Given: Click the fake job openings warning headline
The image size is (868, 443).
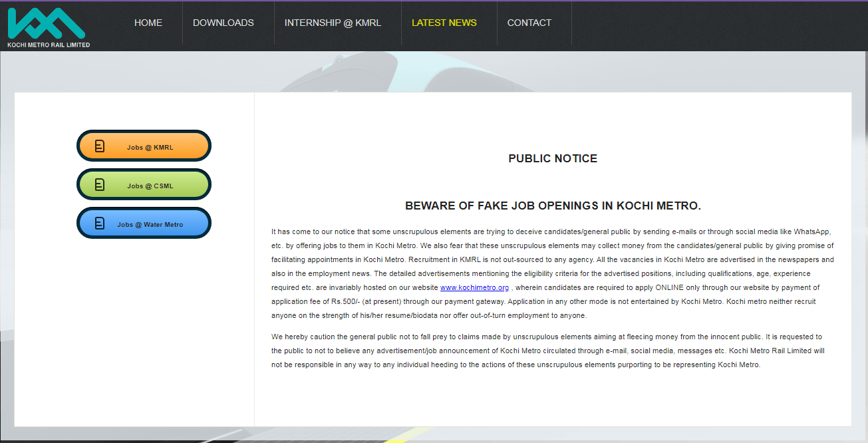Looking at the screenshot, I should pos(553,206).
